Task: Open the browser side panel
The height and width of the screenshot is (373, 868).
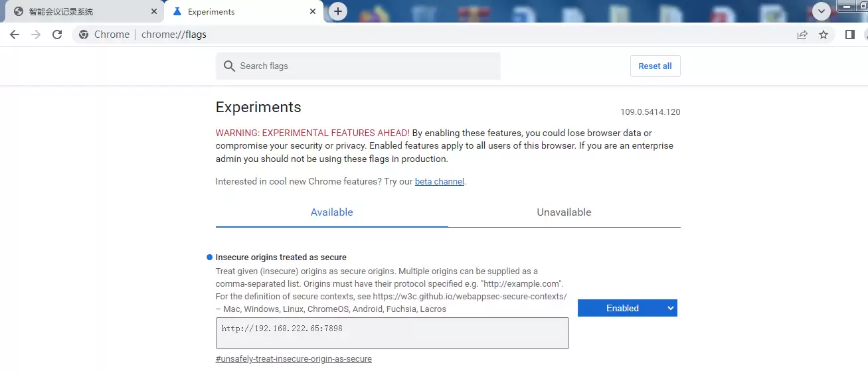Action: 849,35
